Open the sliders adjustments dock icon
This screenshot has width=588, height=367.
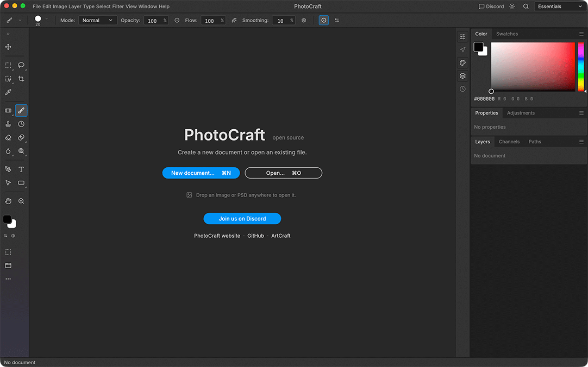click(x=463, y=37)
